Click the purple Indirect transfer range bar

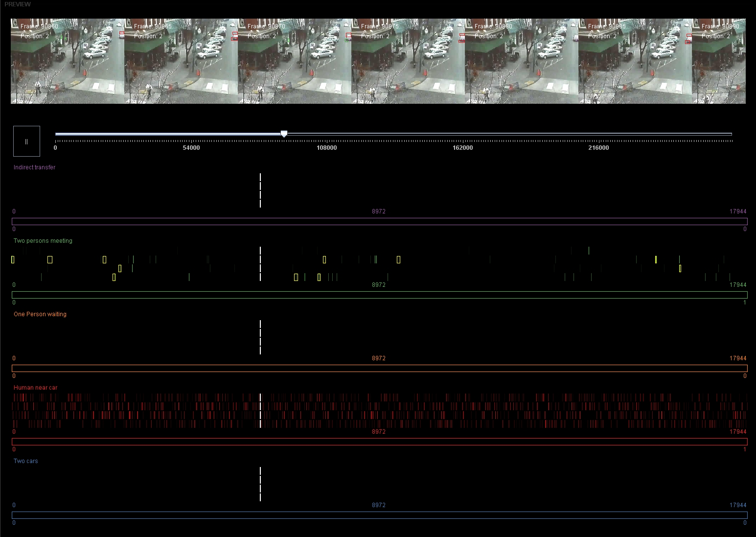point(380,221)
